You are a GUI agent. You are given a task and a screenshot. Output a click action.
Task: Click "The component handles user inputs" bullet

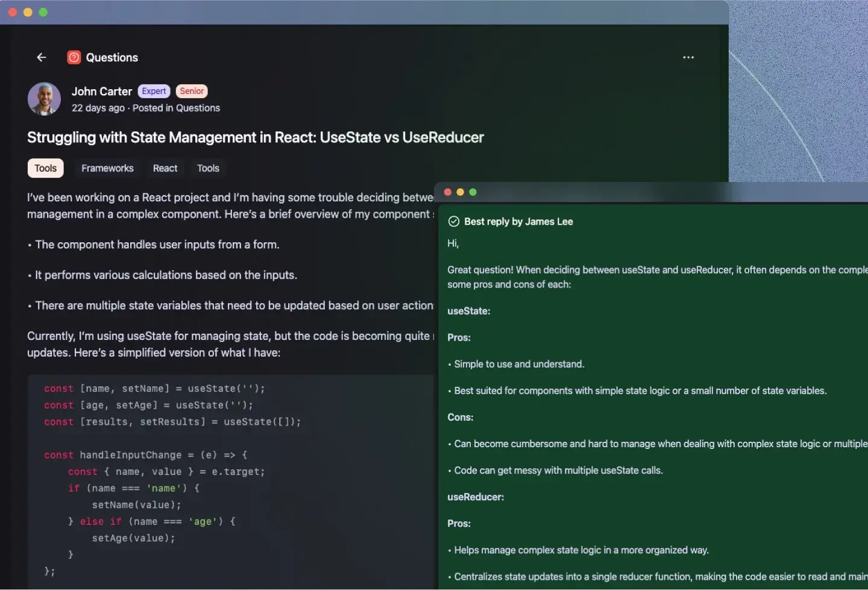(x=154, y=245)
